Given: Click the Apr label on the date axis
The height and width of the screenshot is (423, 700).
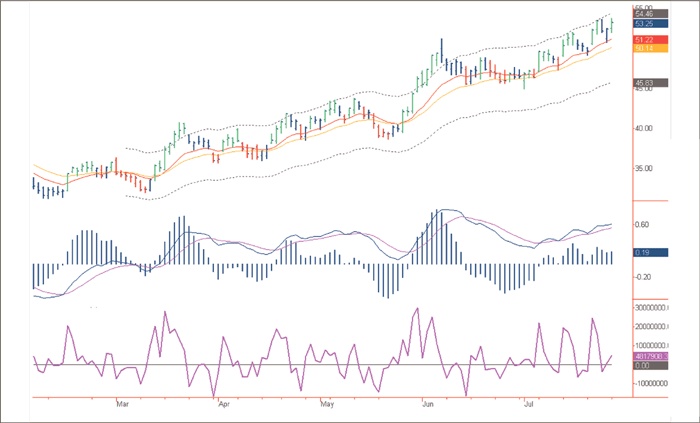Looking at the screenshot, I should tap(223, 405).
